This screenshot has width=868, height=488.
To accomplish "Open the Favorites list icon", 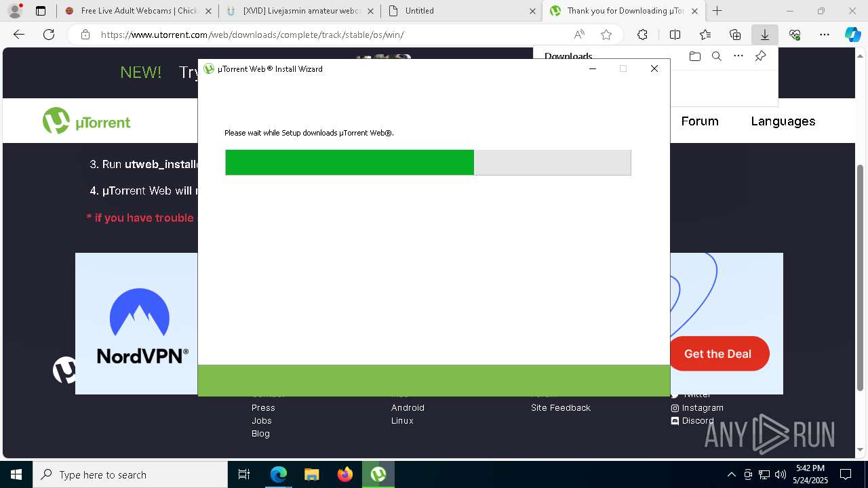I will (x=705, y=35).
